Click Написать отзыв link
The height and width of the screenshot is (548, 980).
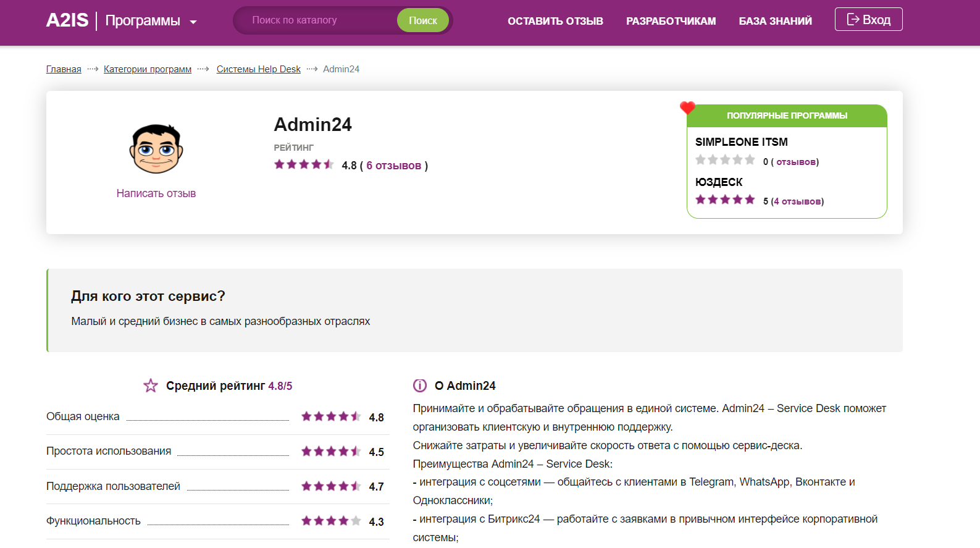[x=156, y=193]
